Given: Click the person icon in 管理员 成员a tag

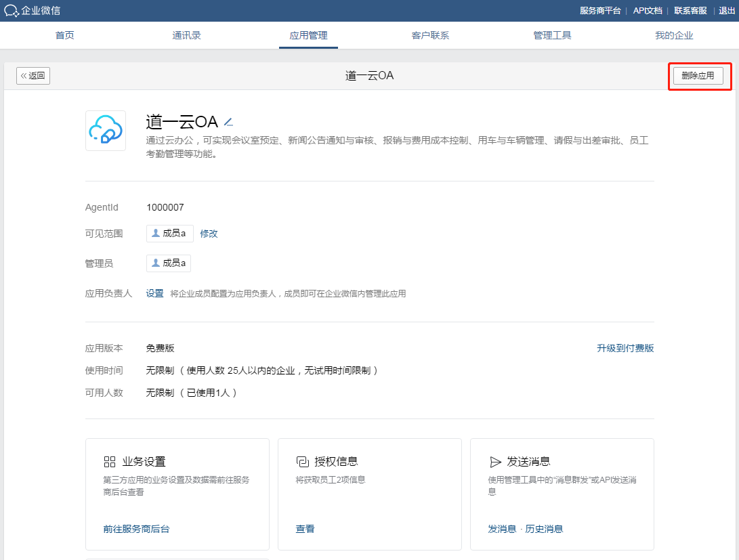Looking at the screenshot, I should tap(156, 263).
